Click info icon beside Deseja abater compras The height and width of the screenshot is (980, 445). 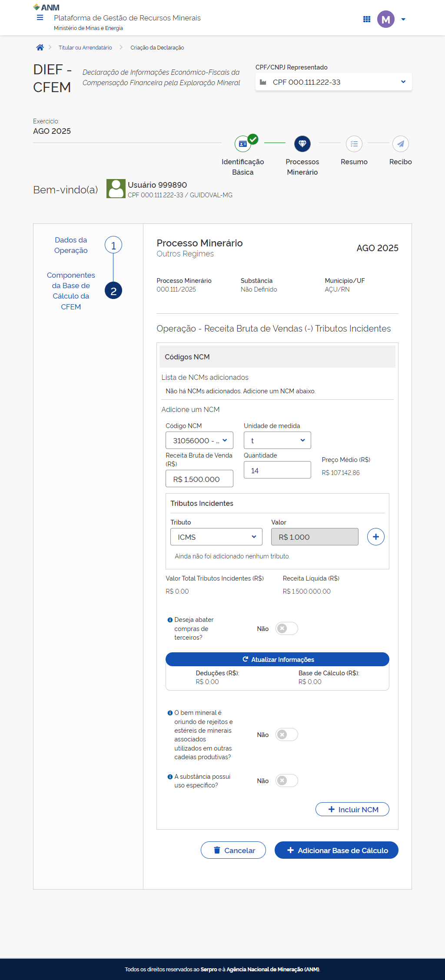(x=170, y=620)
